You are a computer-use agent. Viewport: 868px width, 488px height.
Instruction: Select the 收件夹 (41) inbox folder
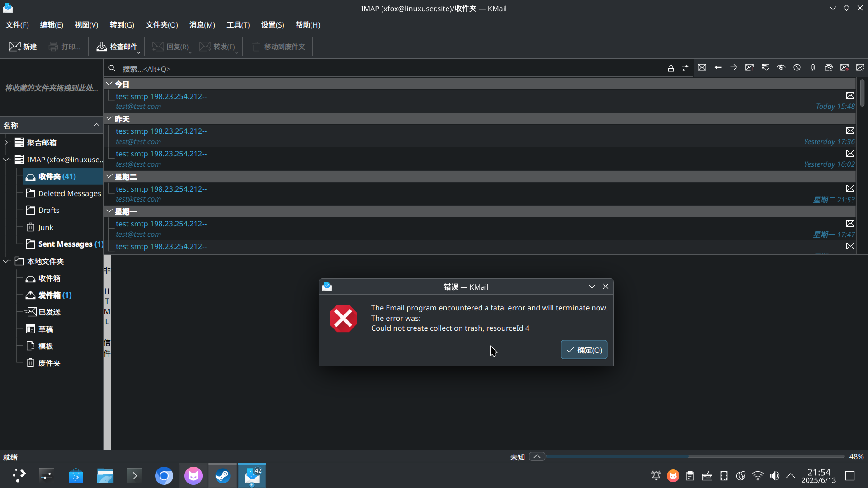pos(63,176)
